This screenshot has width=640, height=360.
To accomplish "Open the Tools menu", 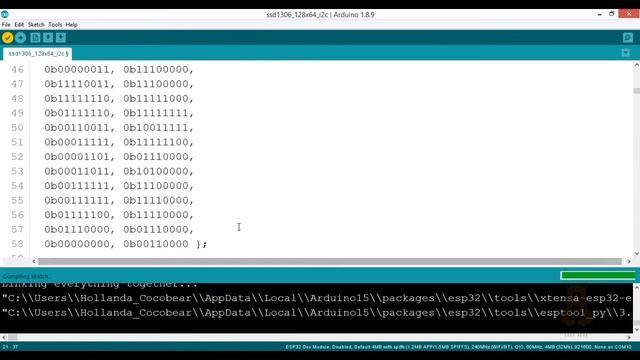I will coord(55,24).
